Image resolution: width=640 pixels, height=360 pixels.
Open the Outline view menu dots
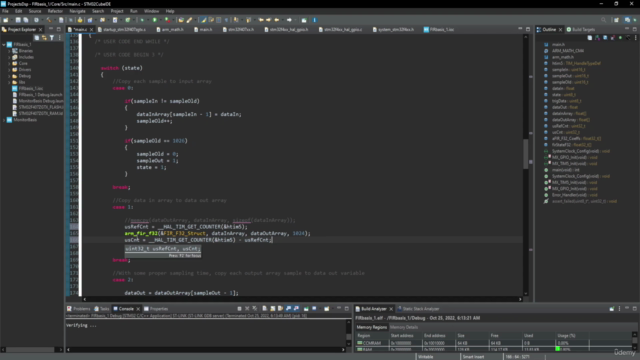[636, 38]
